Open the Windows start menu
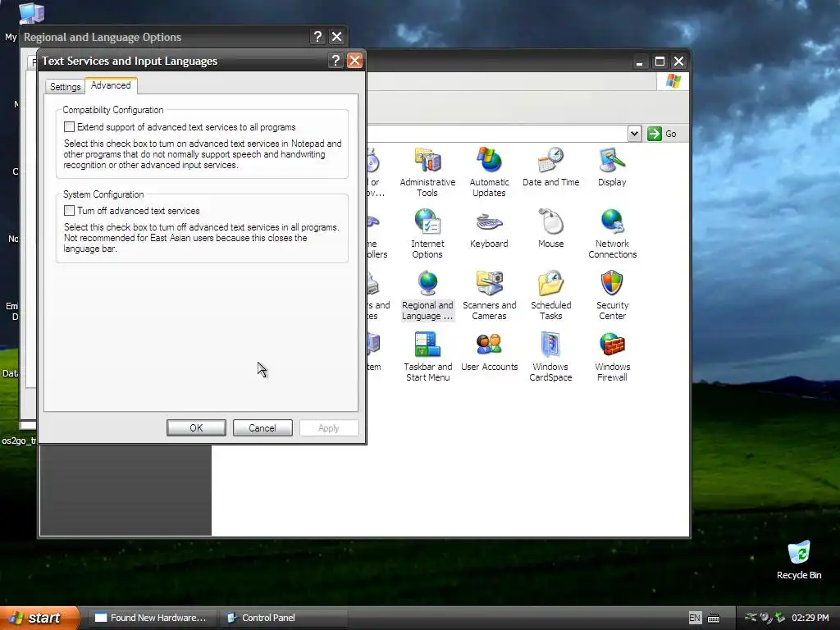The width and height of the screenshot is (840, 630). click(39, 618)
